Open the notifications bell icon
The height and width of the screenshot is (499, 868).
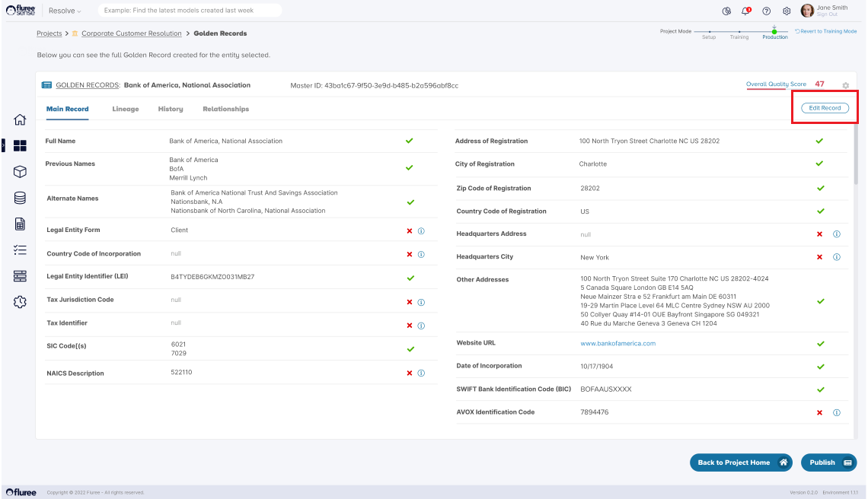coord(746,11)
